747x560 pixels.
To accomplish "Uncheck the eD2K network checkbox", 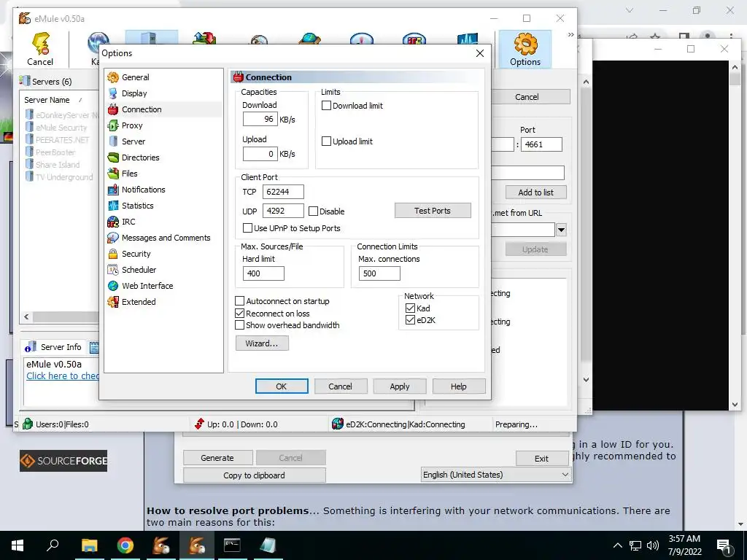I will (x=410, y=320).
